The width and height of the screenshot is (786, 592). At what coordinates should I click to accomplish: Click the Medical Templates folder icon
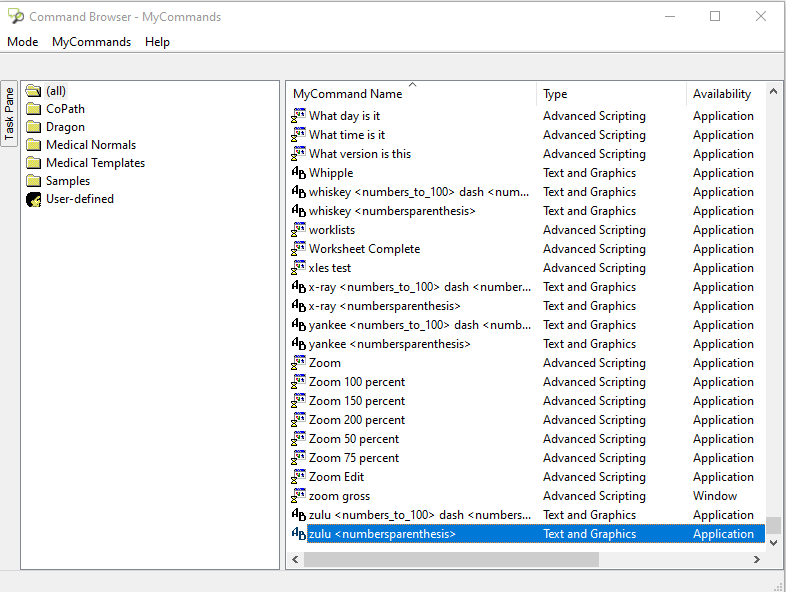[34, 163]
